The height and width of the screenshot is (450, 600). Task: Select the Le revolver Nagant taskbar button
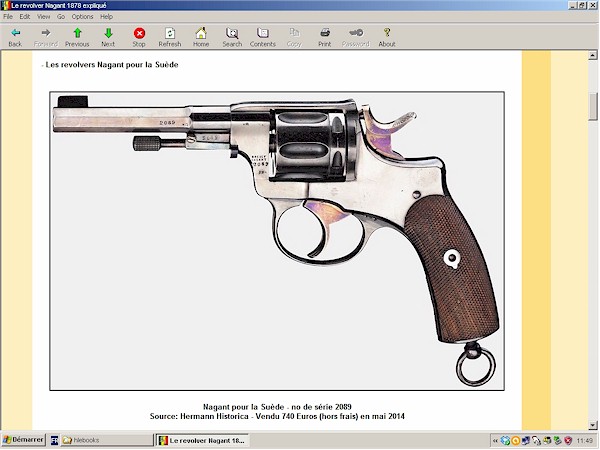tap(202, 440)
